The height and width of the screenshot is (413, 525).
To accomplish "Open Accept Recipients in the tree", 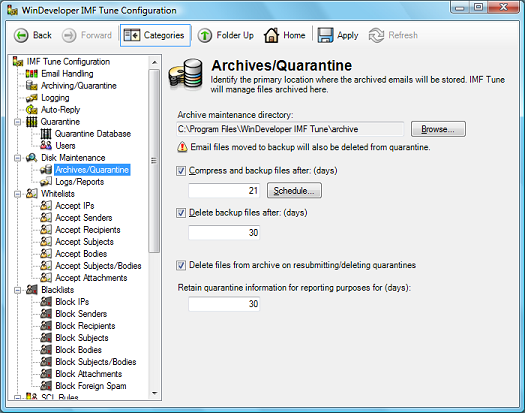I will pyautogui.click(x=88, y=230).
